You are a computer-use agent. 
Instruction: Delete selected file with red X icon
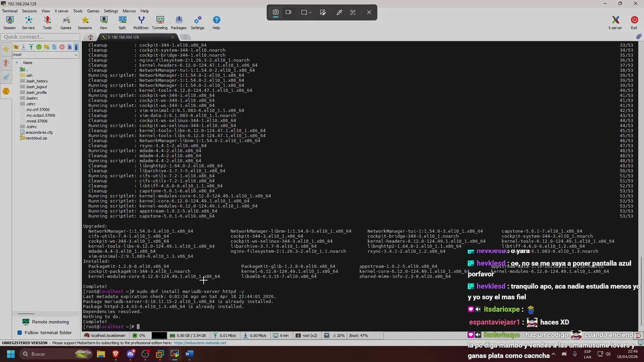62,47
